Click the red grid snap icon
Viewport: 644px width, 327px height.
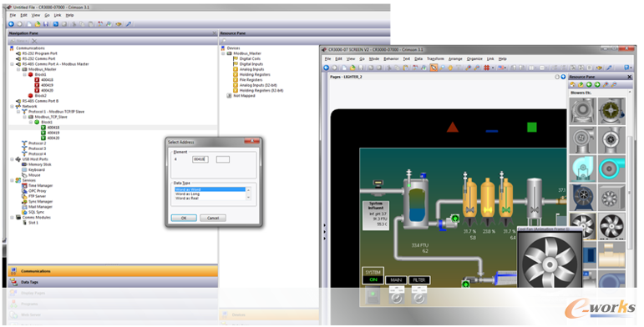tap(486, 68)
